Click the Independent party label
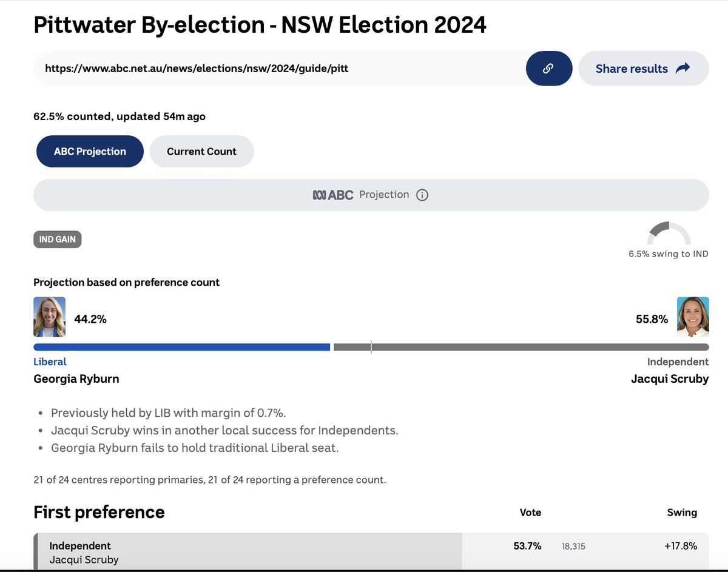 pyautogui.click(x=678, y=362)
